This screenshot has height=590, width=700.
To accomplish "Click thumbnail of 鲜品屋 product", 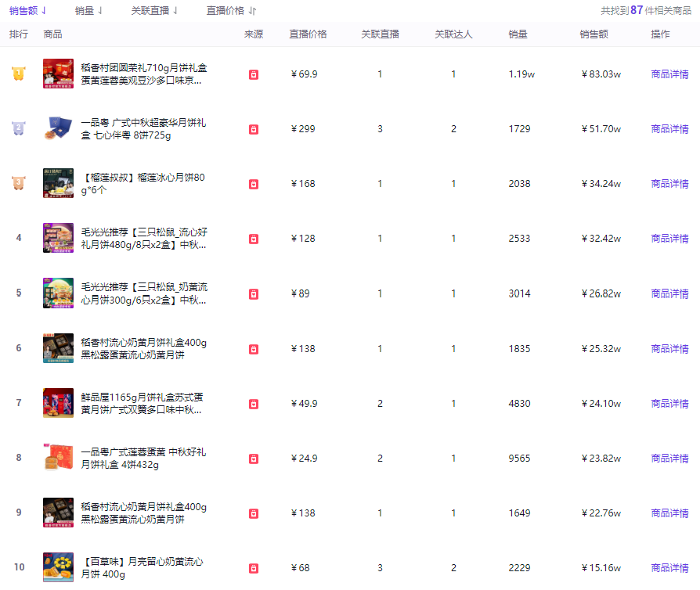I will click(x=58, y=403).
